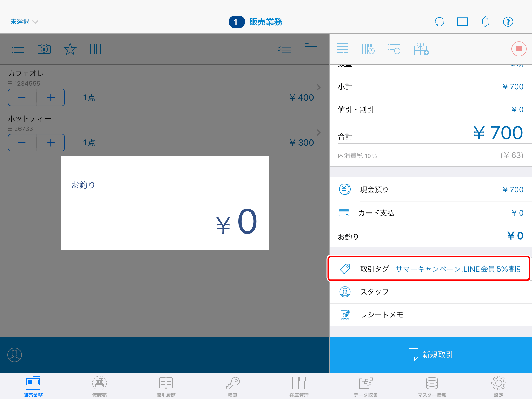Click the sync refresh icon
Viewport: 532px width, 399px height.
pos(440,22)
